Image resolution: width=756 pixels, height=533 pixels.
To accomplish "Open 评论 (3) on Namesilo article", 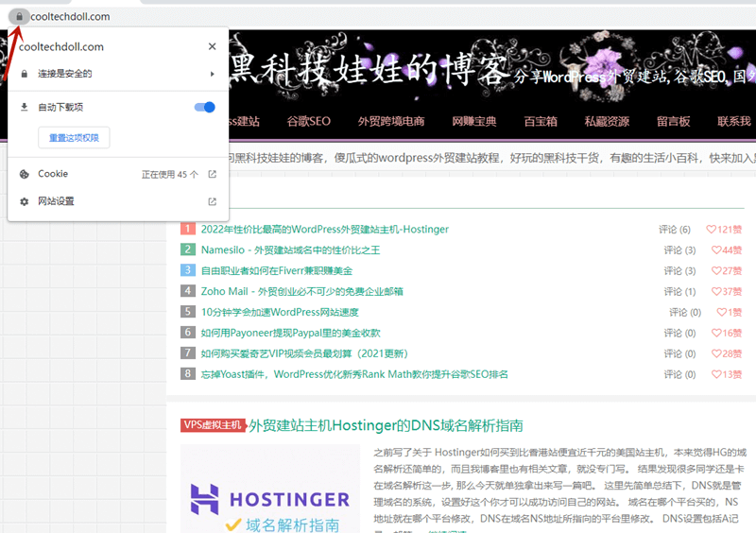I will (x=679, y=250).
